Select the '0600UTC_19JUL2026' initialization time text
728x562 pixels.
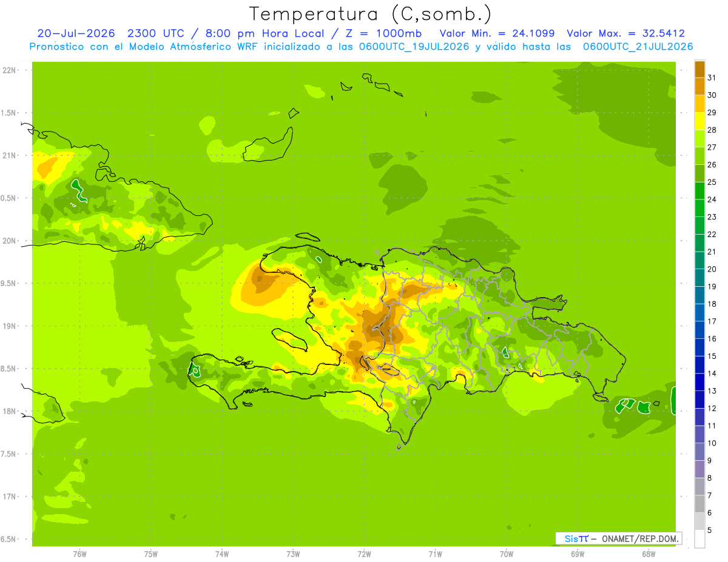pyautogui.click(x=414, y=47)
